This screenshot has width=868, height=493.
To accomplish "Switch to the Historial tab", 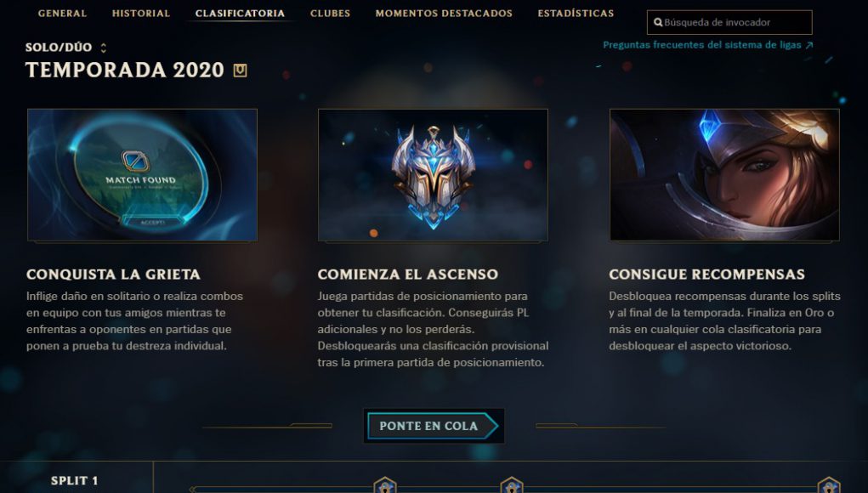I will coord(141,14).
